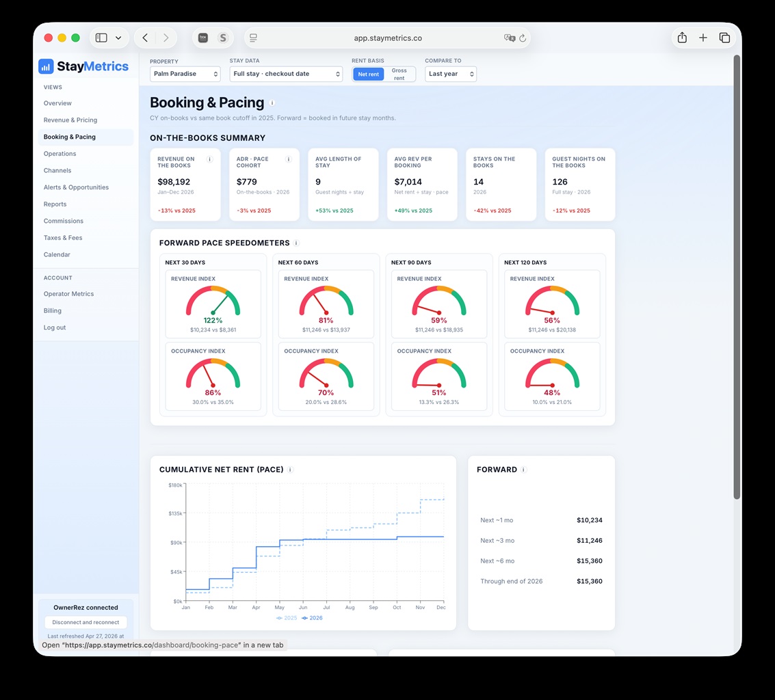The height and width of the screenshot is (700, 775).
Task: Open the Property dropdown showing Palm Paradise
Action: coord(185,74)
